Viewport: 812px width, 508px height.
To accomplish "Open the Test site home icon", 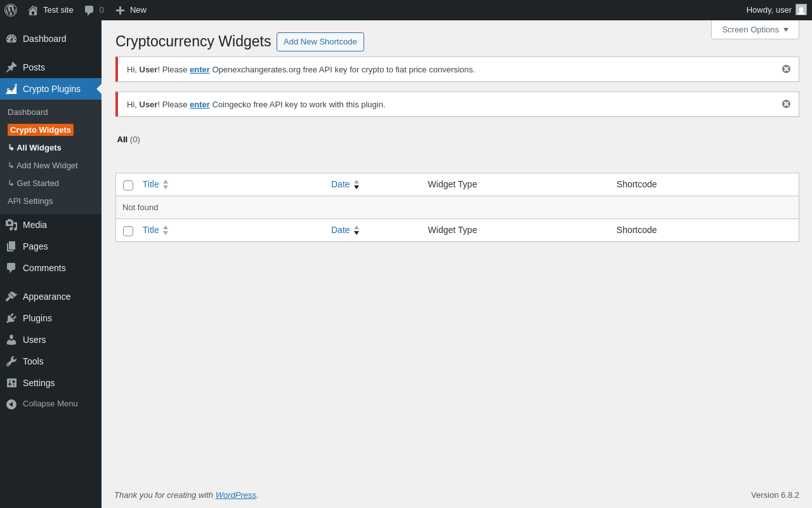I will [33, 10].
